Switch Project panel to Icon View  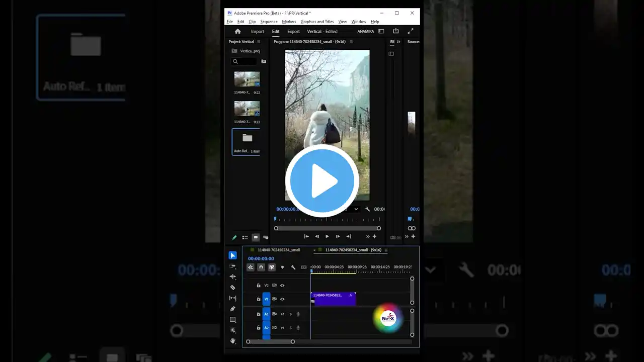(256, 237)
